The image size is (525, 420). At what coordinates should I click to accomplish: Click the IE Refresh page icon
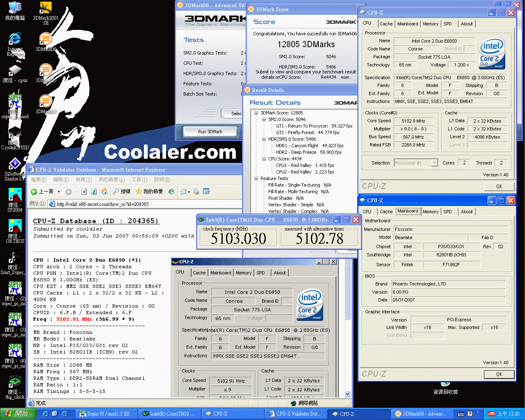click(94, 192)
